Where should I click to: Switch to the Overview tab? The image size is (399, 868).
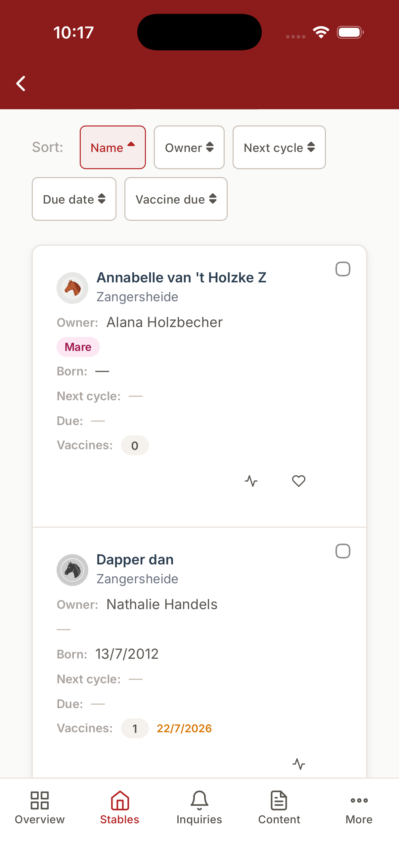pyautogui.click(x=40, y=808)
